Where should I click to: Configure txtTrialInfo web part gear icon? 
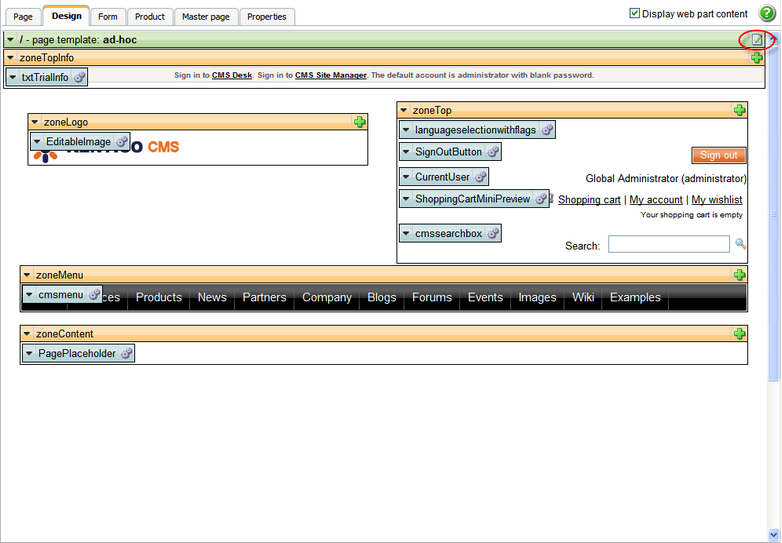click(x=79, y=77)
